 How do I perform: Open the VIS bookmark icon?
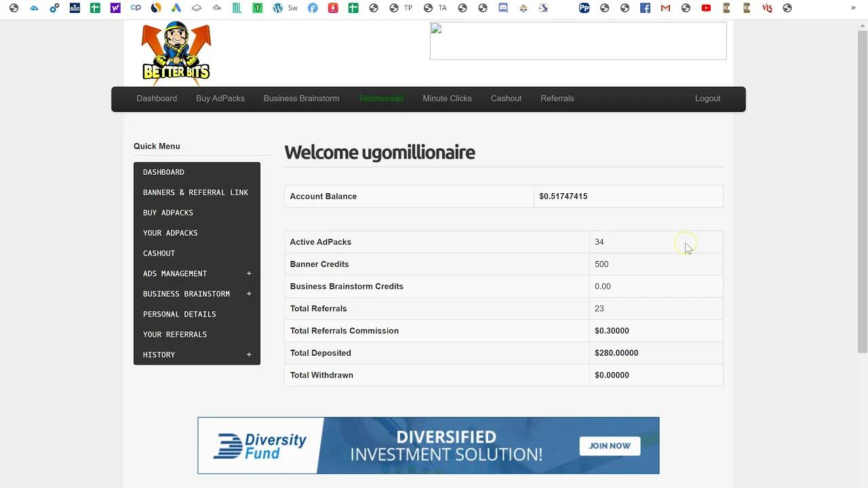pos(767,8)
